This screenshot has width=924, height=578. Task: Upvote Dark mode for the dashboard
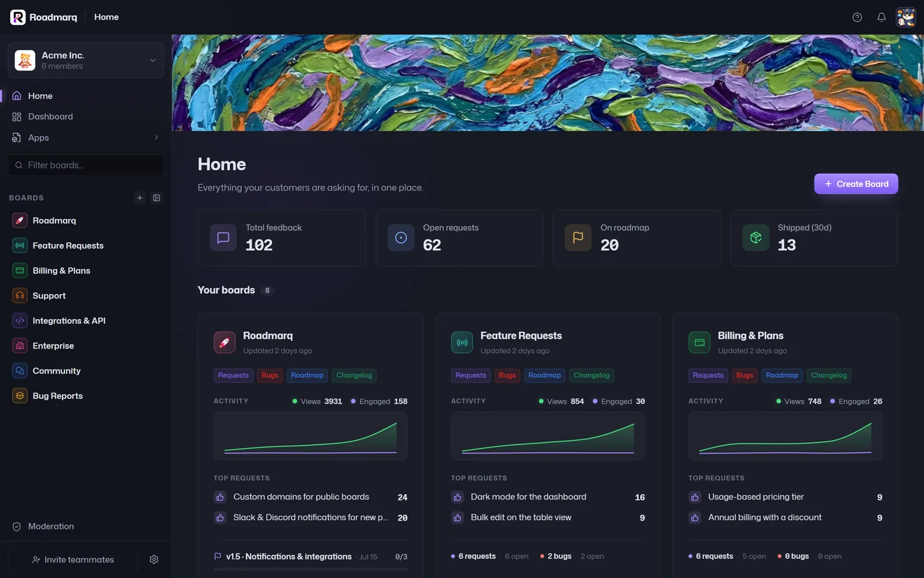[x=457, y=497]
